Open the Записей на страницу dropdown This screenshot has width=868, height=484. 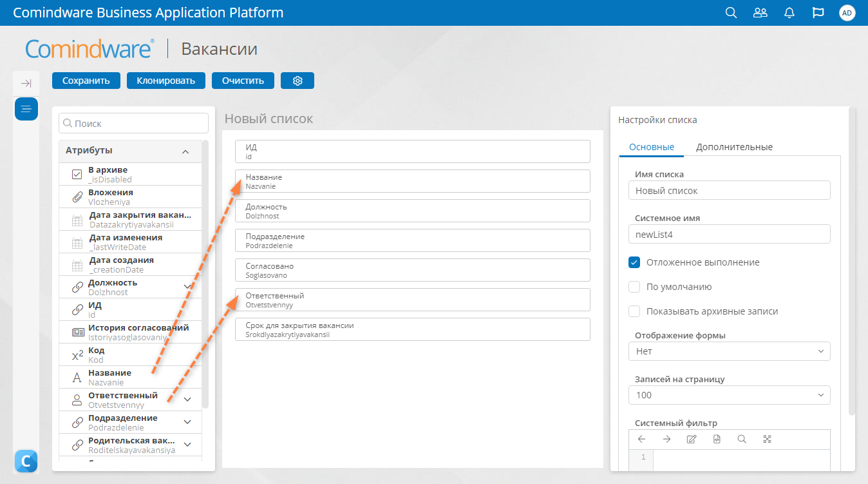(x=729, y=395)
